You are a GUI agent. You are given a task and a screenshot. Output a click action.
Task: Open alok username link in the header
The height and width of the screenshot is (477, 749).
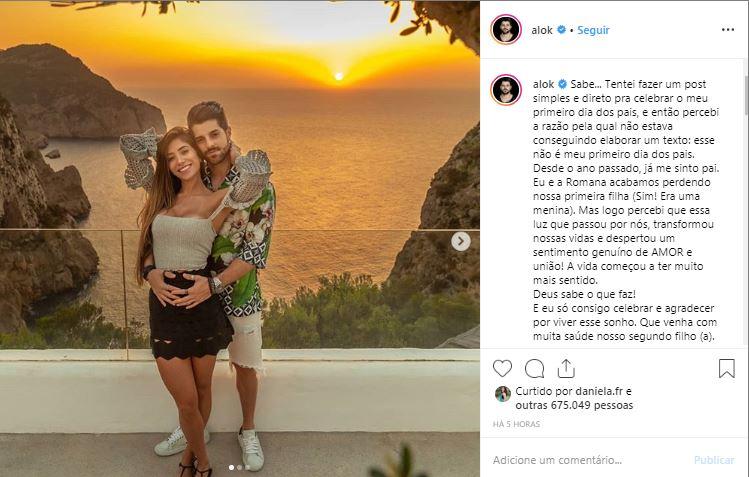[x=543, y=30]
